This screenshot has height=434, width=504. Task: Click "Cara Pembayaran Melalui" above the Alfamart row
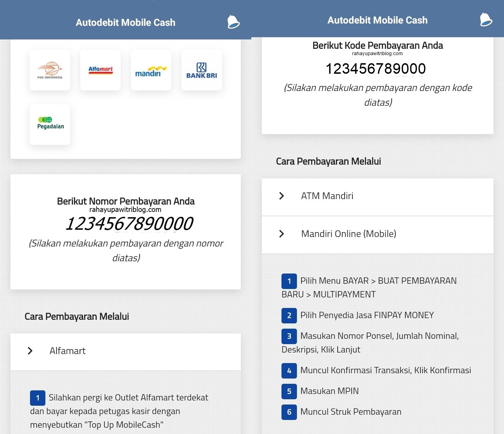pyautogui.click(x=77, y=316)
